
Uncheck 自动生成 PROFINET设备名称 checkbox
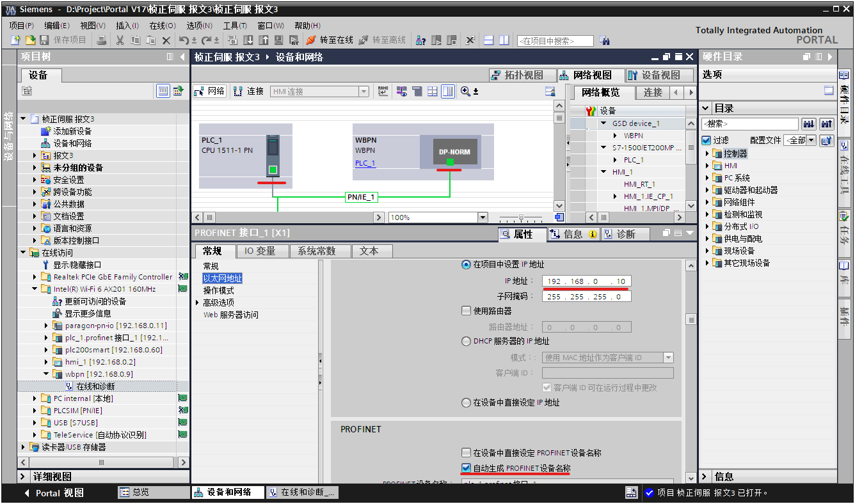[466, 468]
